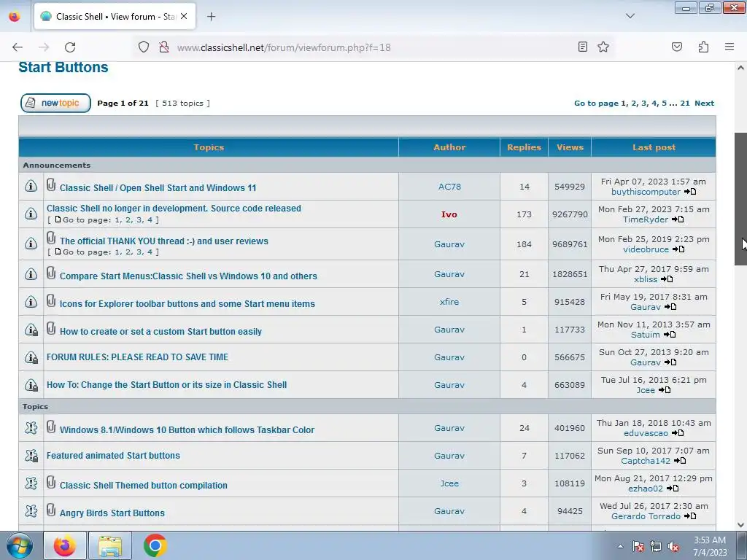Click Next in the top pagination
The image size is (747, 560).
[x=704, y=104]
